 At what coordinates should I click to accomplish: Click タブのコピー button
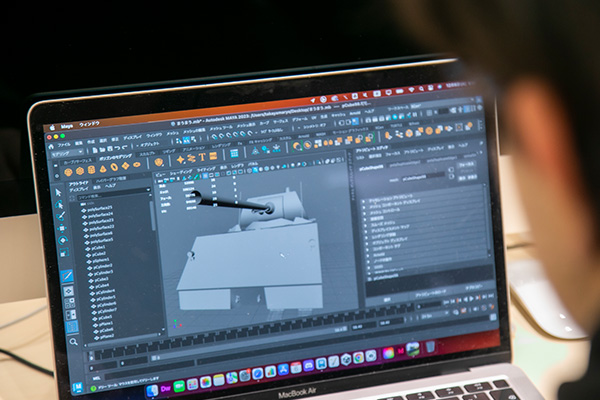coord(474,288)
